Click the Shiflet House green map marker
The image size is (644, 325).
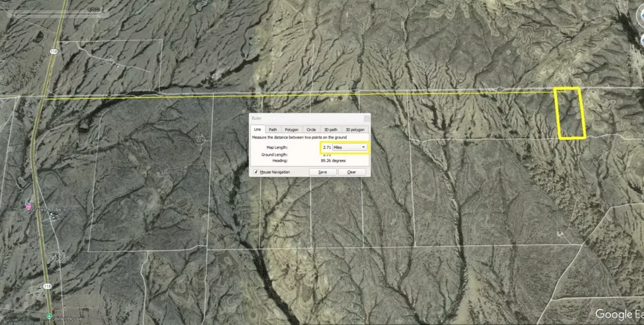click(x=49, y=316)
